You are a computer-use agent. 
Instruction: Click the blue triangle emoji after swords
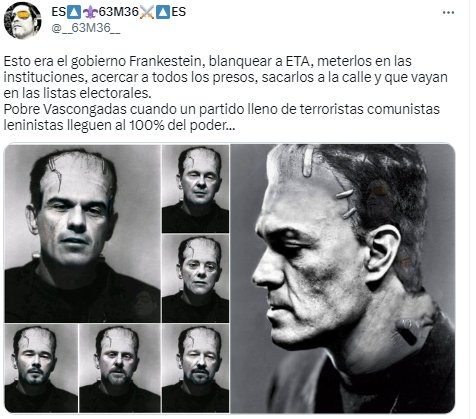coord(163,12)
